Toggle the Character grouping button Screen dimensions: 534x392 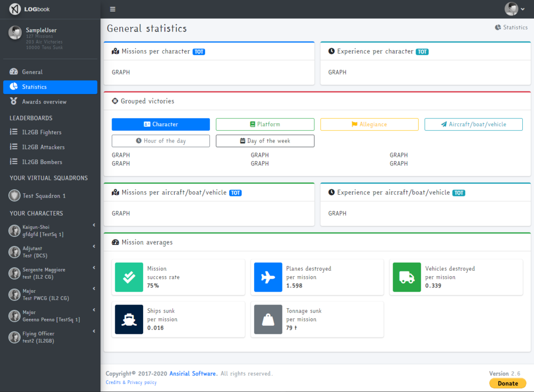pyautogui.click(x=161, y=124)
